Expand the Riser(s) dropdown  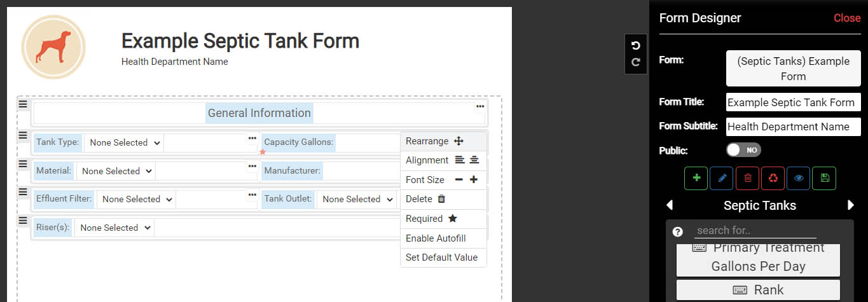click(x=114, y=228)
